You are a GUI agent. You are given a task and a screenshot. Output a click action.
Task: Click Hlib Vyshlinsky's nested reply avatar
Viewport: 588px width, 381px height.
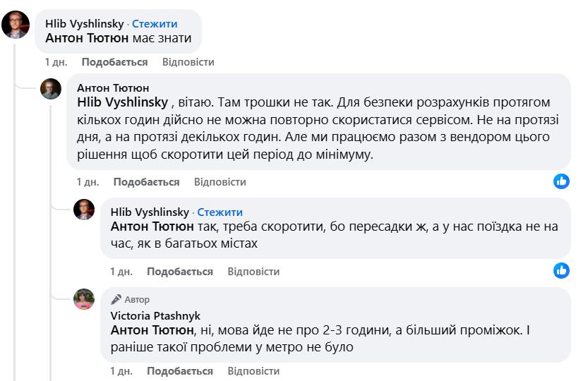[x=84, y=210]
